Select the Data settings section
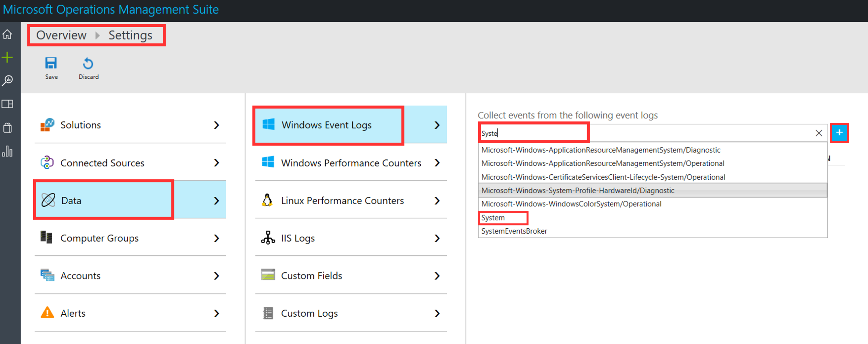This screenshot has width=868, height=344. tap(130, 200)
